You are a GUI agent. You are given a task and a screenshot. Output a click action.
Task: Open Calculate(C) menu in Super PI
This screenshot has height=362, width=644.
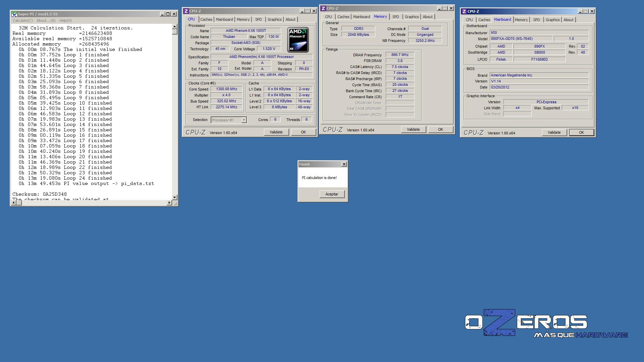23,20
